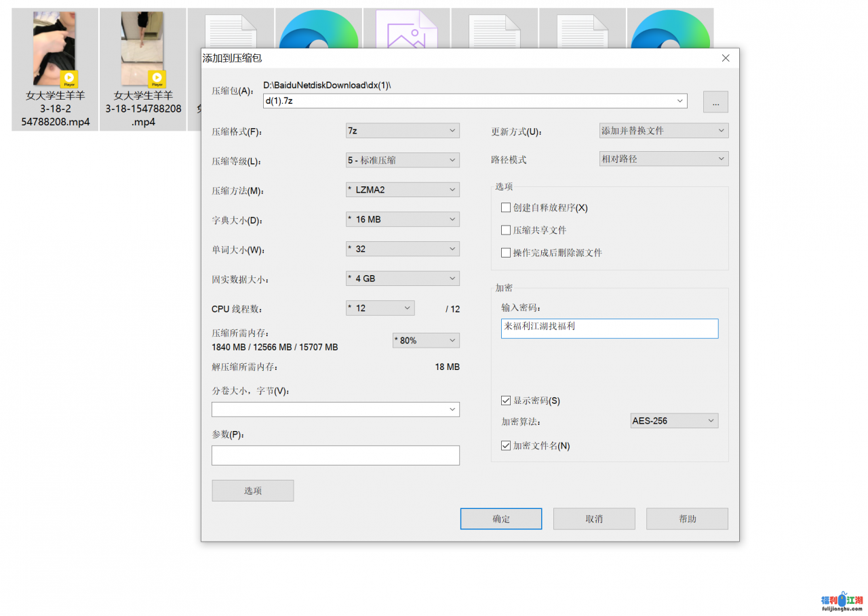Click into the 参数 input field

336,455
